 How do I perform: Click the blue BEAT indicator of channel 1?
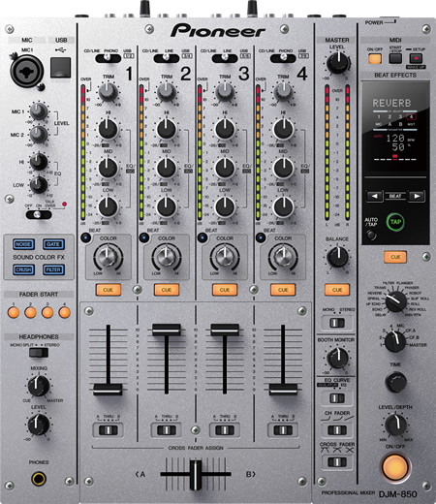pyautogui.click(x=85, y=237)
